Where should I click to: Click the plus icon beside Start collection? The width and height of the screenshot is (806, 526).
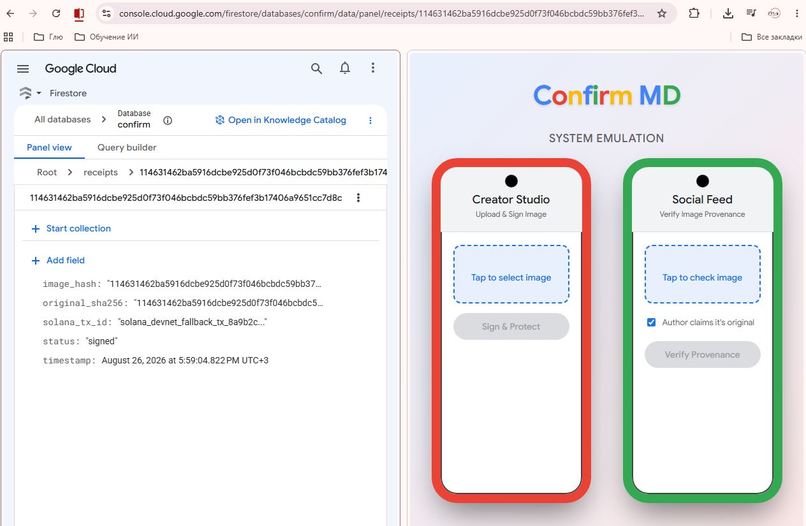pos(35,229)
